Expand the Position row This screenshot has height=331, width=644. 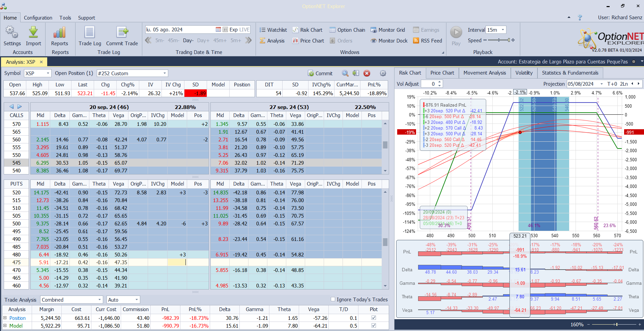coord(5,318)
